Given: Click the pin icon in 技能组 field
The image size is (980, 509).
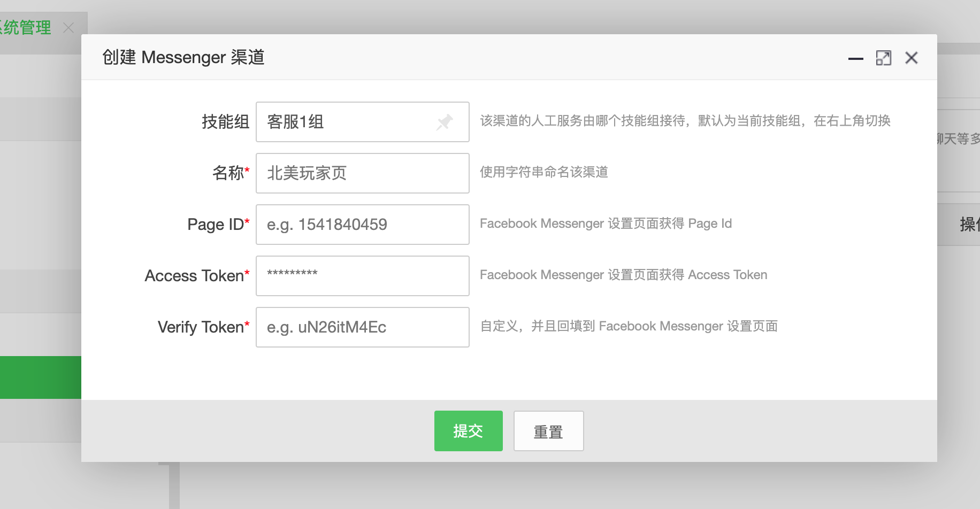Looking at the screenshot, I should pos(445,122).
